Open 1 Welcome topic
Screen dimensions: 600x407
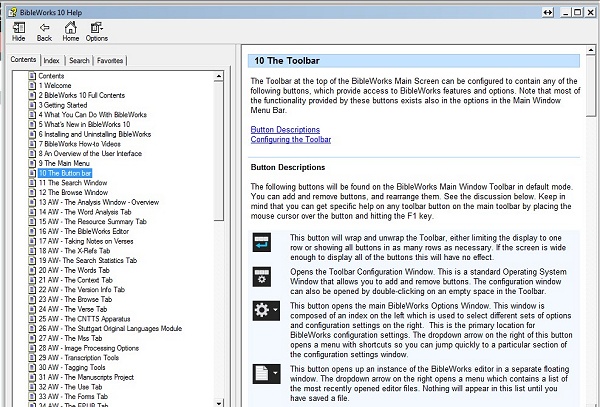pyautogui.click(x=55, y=85)
